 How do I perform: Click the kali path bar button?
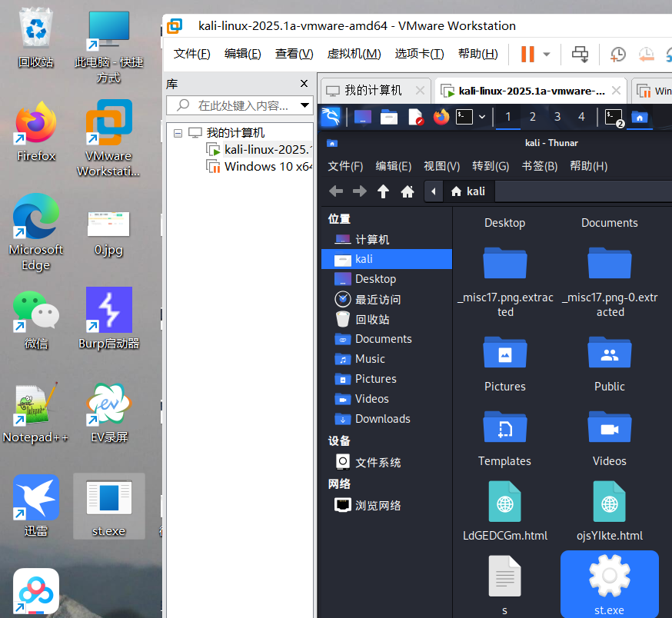click(468, 191)
